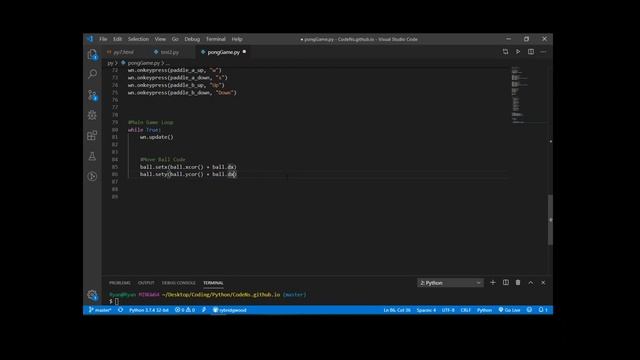
Task: Click the '#Main Game Loop' comment
Action: [x=150, y=122]
